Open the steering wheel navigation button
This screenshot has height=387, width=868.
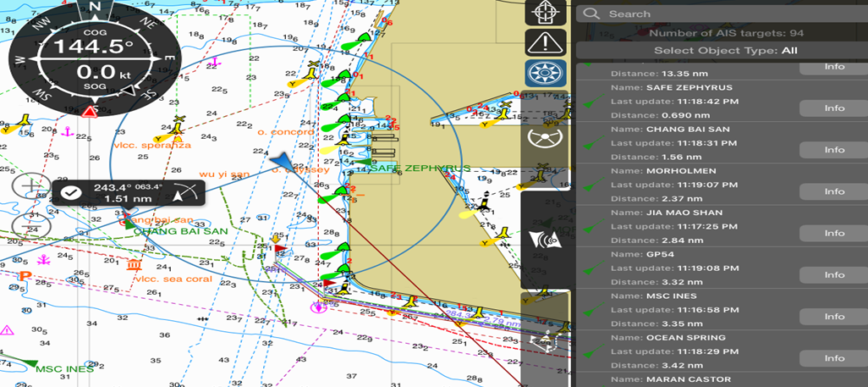coord(546,139)
